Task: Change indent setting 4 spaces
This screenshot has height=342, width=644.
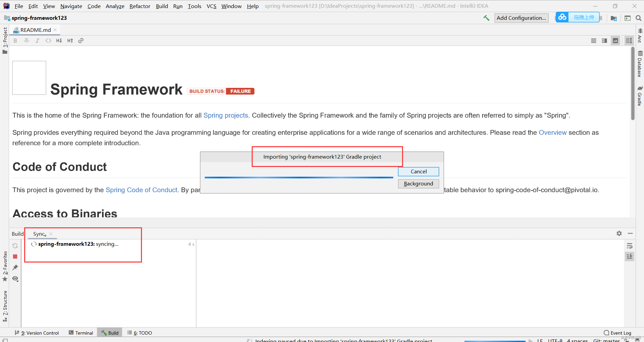Action: click(577, 340)
